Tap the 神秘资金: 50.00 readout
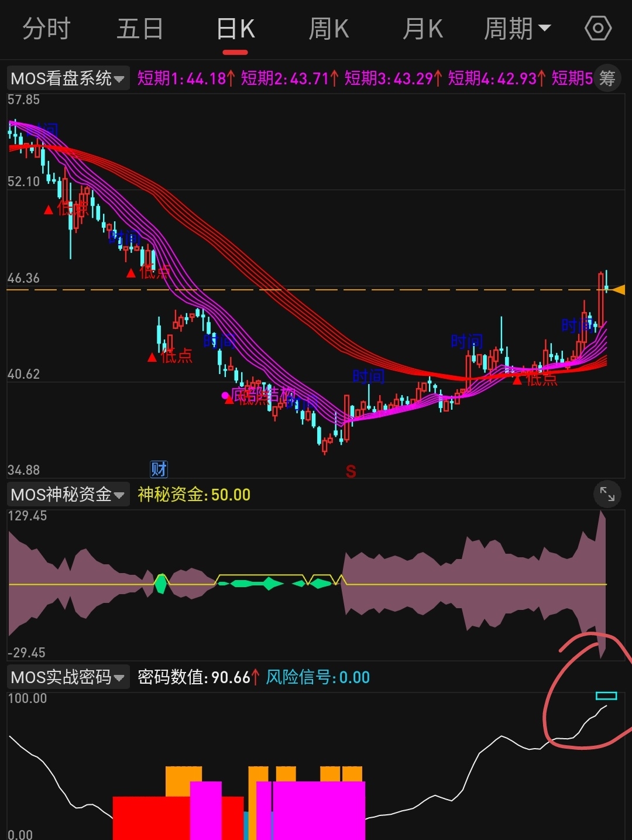Image resolution: width=632 pixels, height=840 pixels. click(x=194, y=495)
